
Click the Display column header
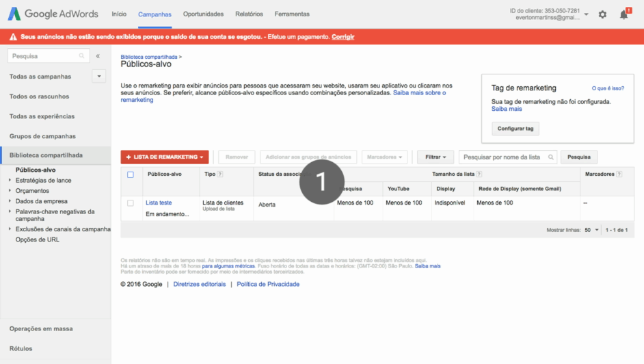446,189
